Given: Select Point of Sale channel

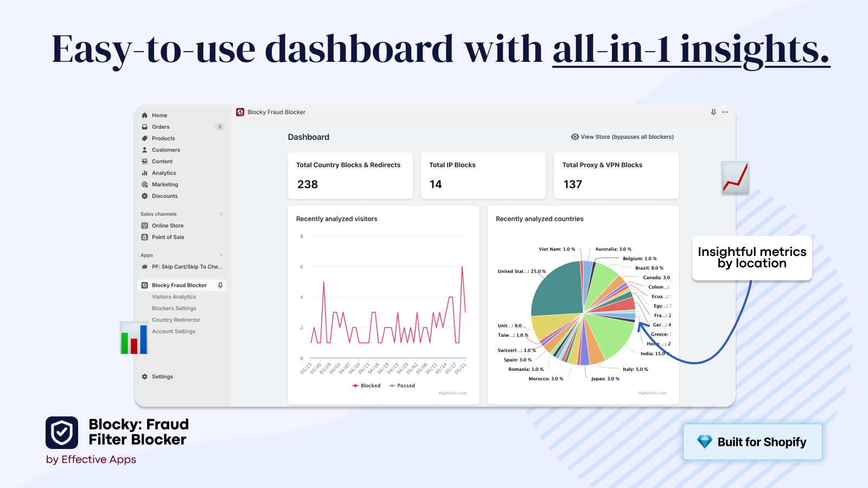Looking at the screenshot, I should (168, 237).
